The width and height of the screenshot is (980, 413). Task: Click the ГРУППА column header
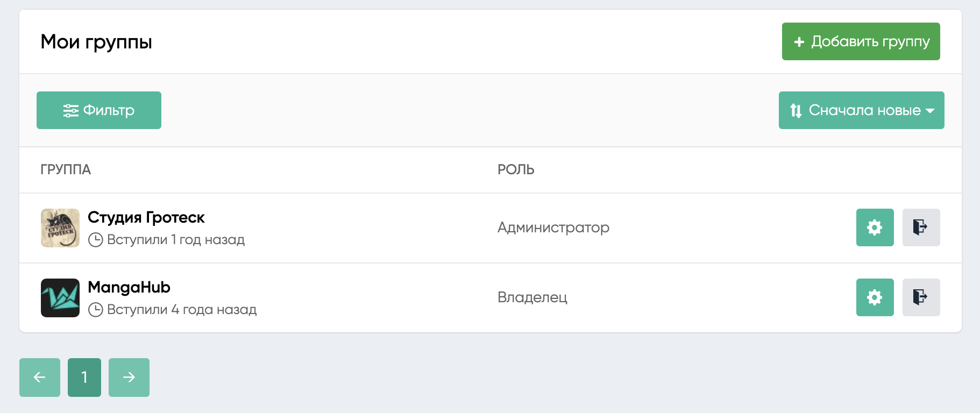[x=66, y=169]
